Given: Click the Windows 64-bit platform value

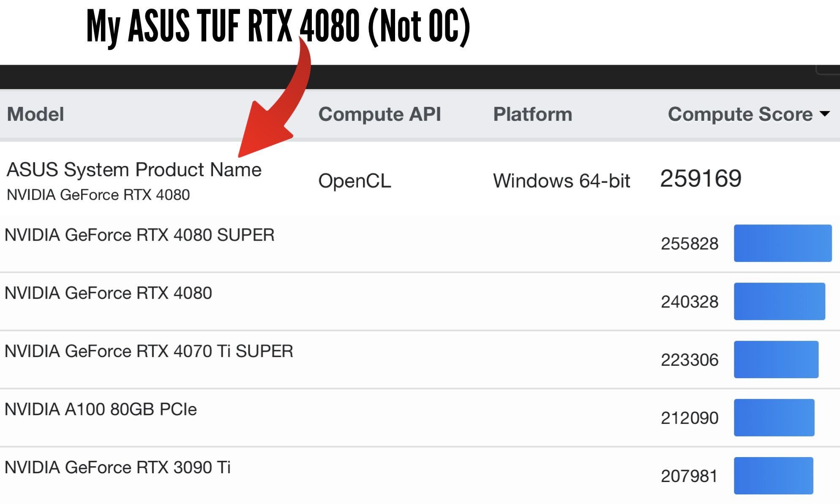Looking at the screenshot, I should point(562,181).
